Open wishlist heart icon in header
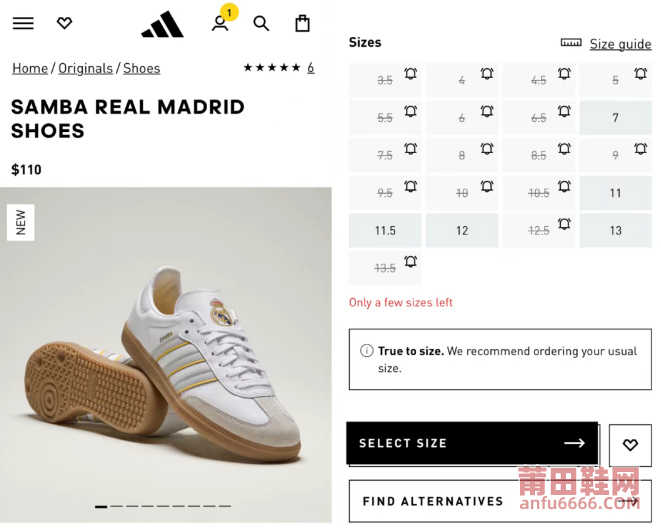661x528 pixels. 64,23
